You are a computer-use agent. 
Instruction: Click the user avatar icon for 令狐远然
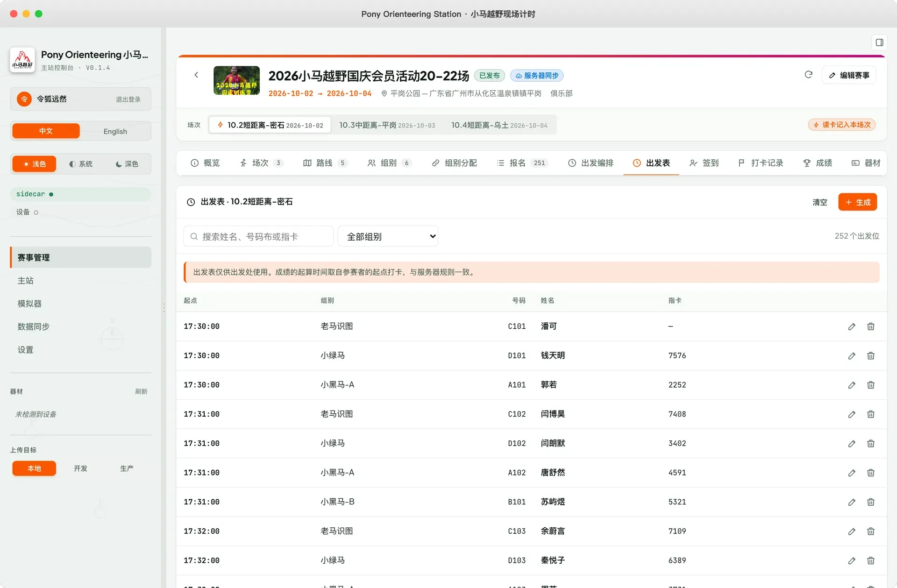click(x=24, y=99)
